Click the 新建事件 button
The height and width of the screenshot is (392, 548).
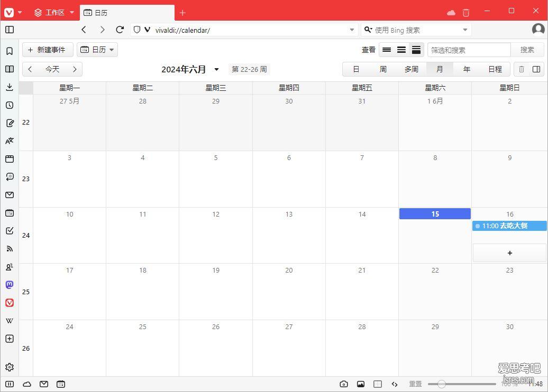[48, 50]
